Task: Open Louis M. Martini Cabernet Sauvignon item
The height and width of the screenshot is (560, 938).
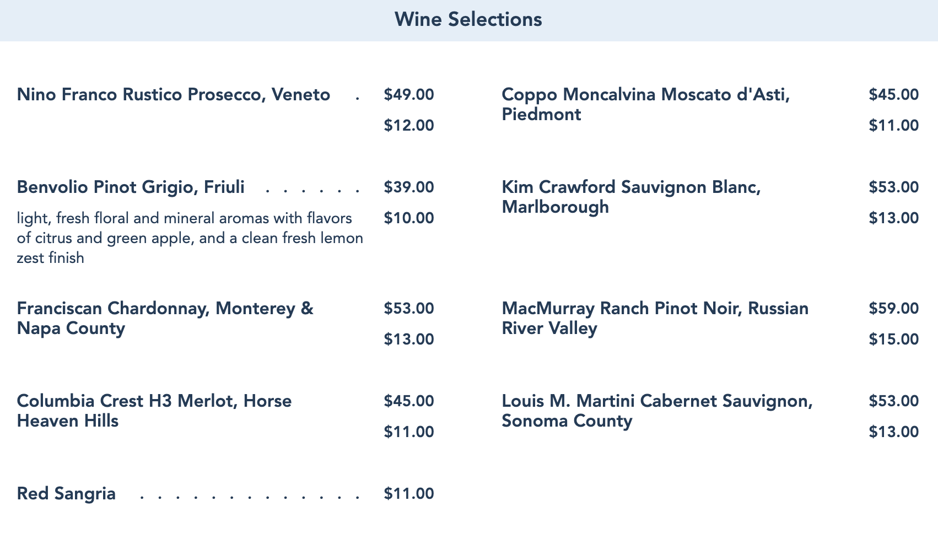Action: (x=657, y=411)
